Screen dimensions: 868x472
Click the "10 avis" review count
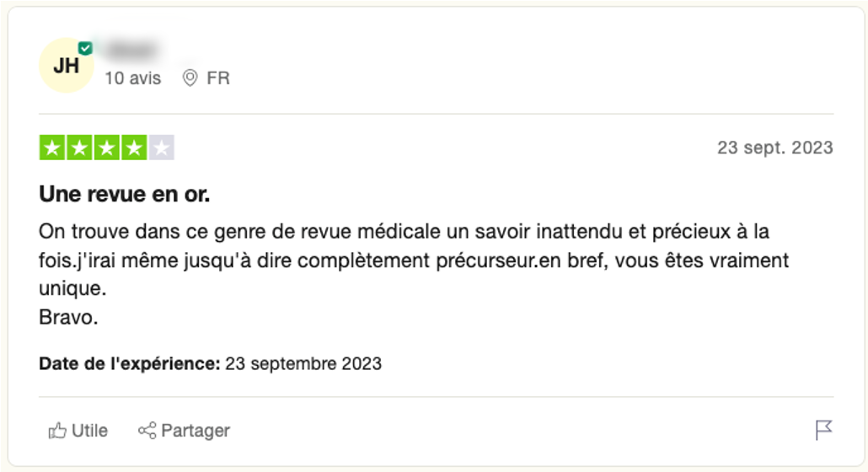pyautogui.click(x=132, y=78)
